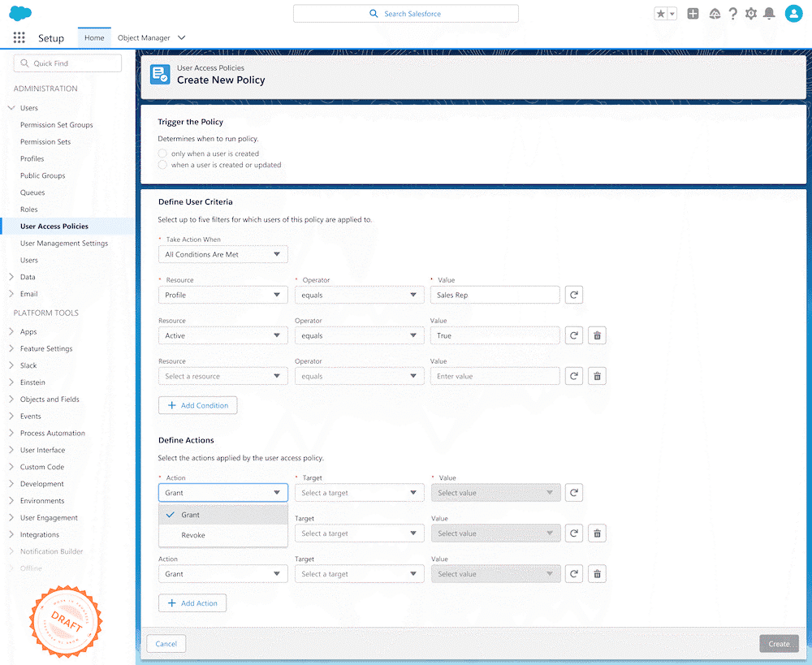Expand the Process Automation section
This screenshot has width=812, height=665.
point(11,433)
